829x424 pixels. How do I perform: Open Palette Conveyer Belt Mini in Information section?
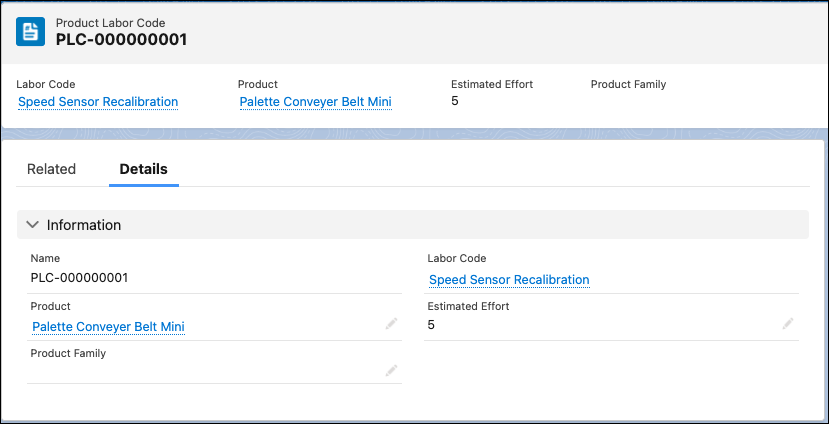click(x=108, y=327)
